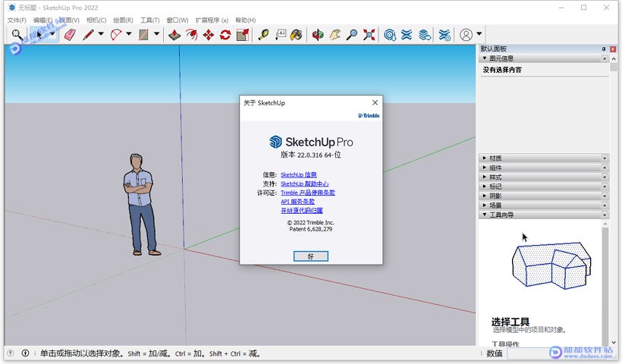Select the Zoom magnifier tool
Viewport: 622px width, 364px height.
click(352, 35)
